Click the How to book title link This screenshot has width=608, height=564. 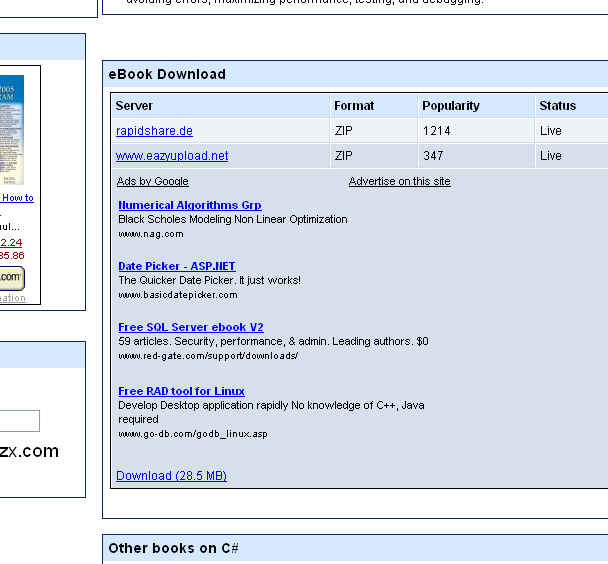(x=17, y=198)
